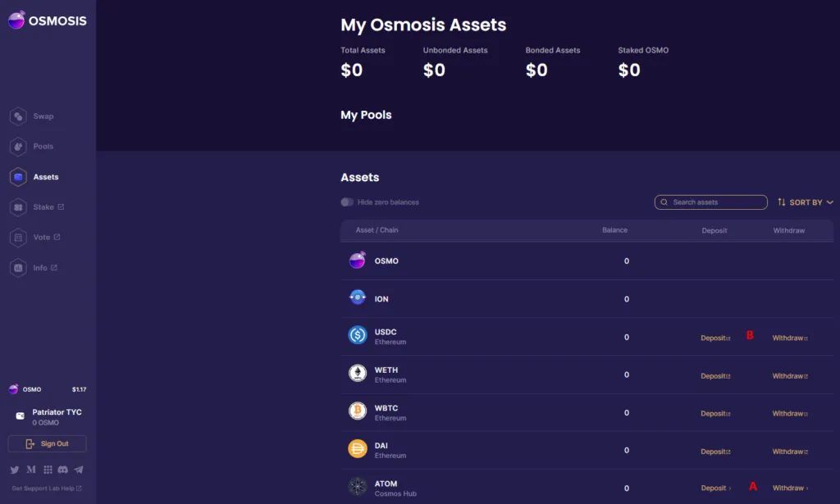The height and width of the screenshot is (504, 840).
Task: Click the Total Assets label
Action: coord(363,50)
